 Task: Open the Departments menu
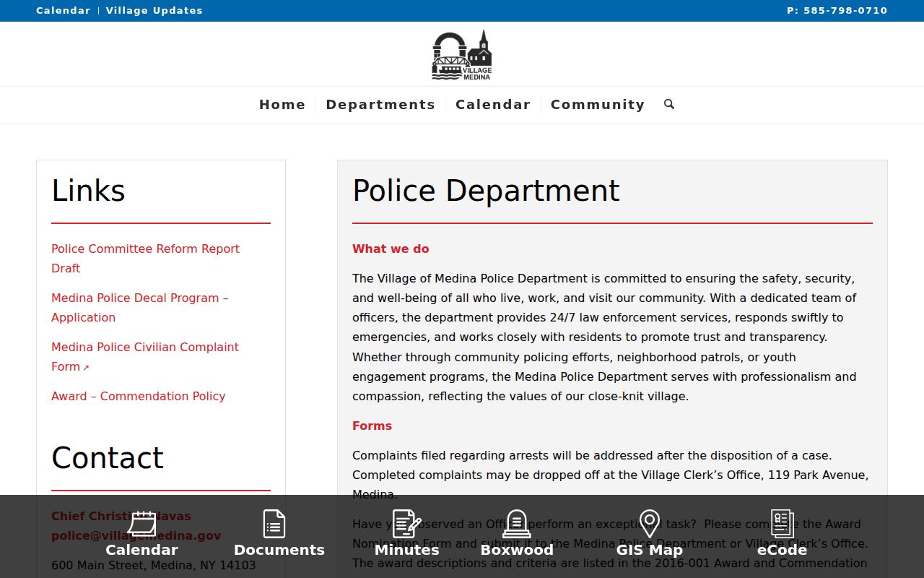pyautogui.click(x=380, y=105)
